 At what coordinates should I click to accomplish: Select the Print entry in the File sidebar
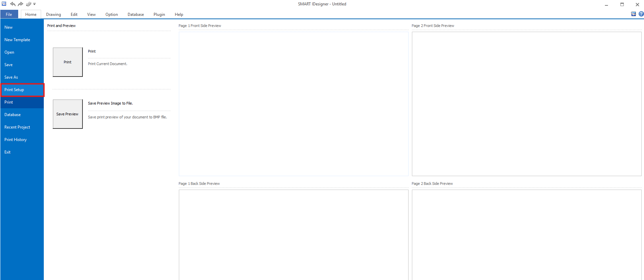[22, 102]
